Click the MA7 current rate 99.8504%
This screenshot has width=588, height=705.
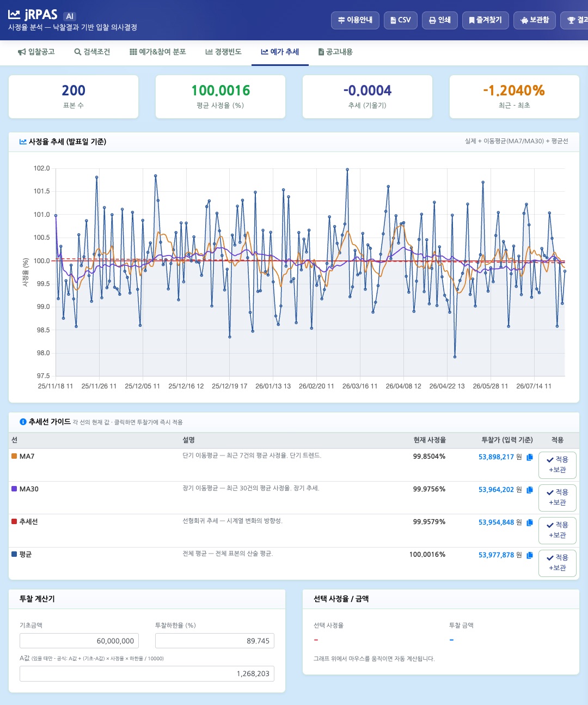(429, 457)
